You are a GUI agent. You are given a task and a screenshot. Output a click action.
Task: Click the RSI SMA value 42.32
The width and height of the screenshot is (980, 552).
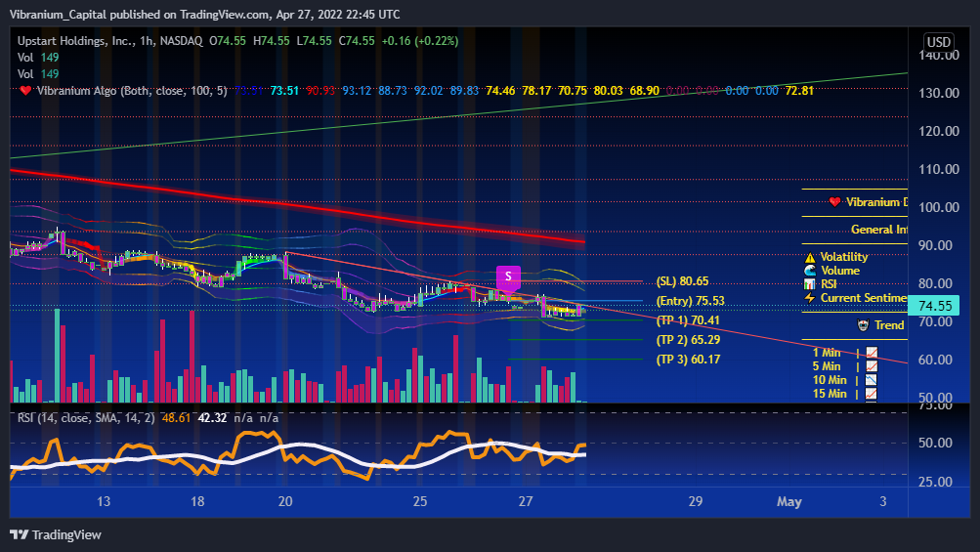(212, 417)
